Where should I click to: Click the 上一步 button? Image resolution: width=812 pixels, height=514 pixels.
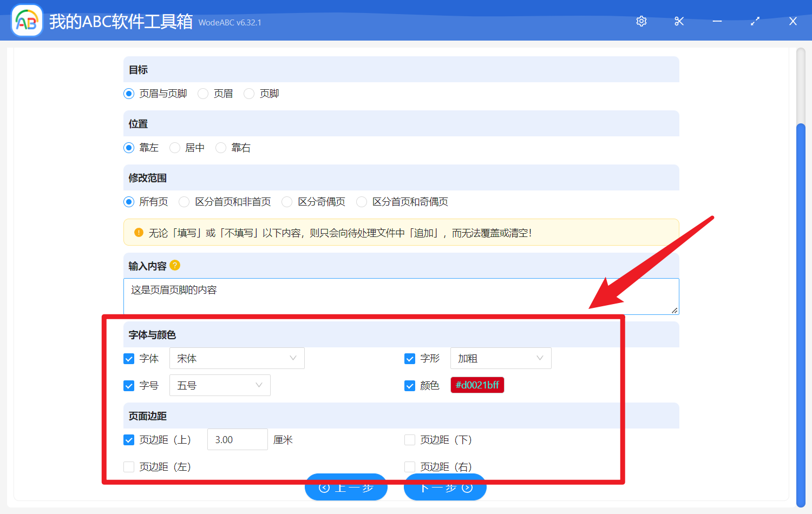coord(346,487)
